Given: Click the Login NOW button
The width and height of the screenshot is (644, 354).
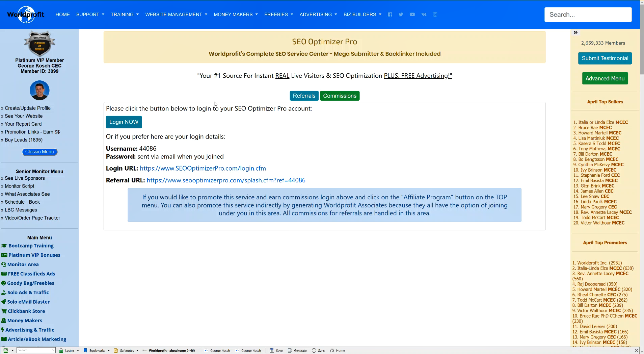Looking at the screenshot, I should click(124, 122).
